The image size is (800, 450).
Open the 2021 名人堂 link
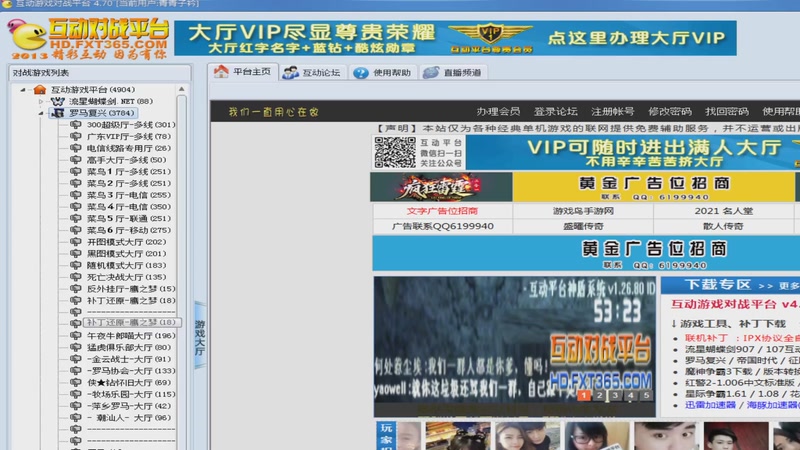pos(723,211)
